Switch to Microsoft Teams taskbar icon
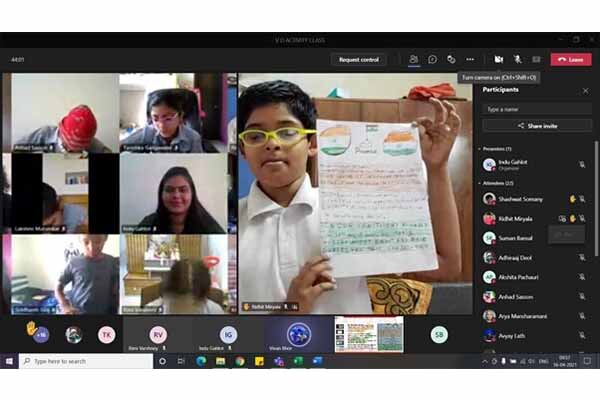Viewport: 600px width, 400px height. 279,361
